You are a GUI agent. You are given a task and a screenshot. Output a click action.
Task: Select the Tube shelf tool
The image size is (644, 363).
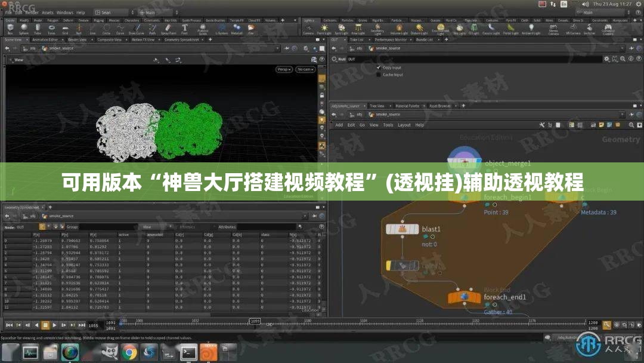[38, 29]
